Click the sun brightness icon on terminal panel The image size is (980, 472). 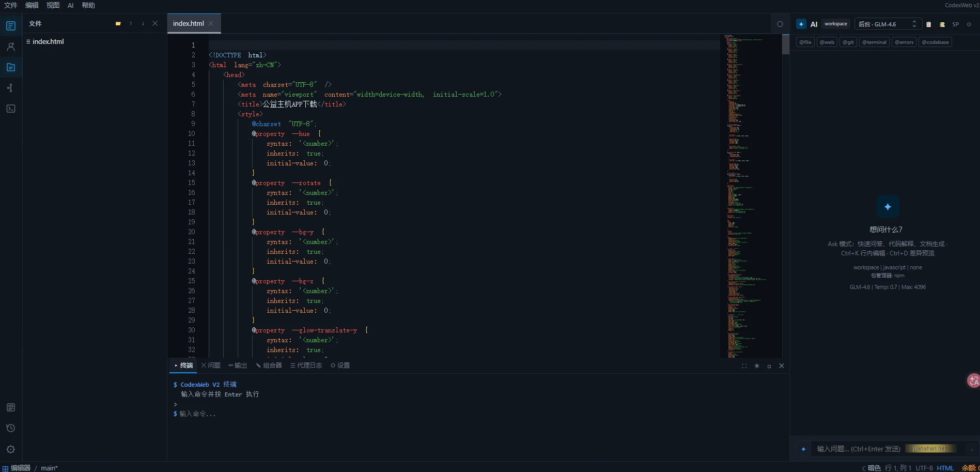757,366
